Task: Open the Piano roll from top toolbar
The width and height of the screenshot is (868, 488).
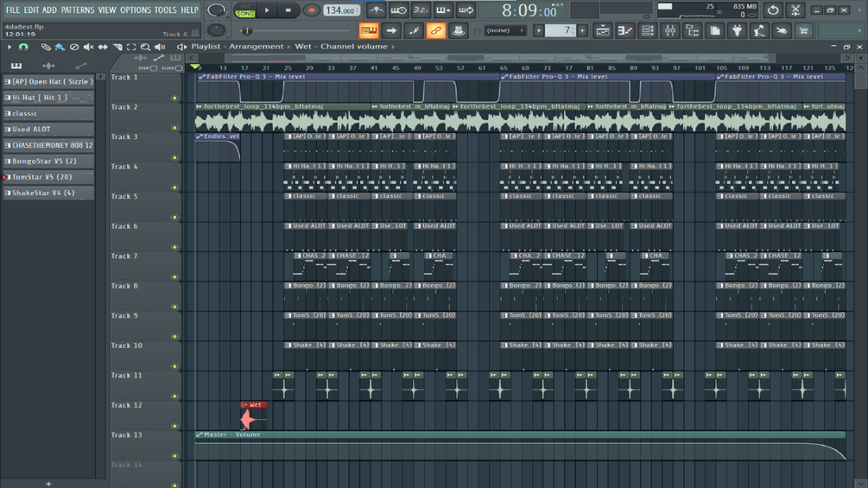Action: pyautogui.click(x=625, y=31)
